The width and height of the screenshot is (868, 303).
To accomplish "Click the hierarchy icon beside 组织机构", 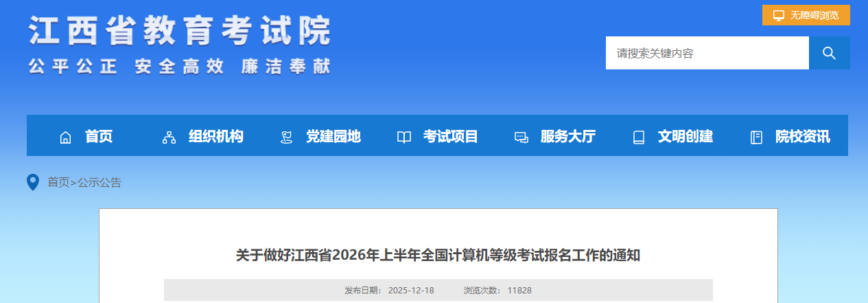I will 169,137.
